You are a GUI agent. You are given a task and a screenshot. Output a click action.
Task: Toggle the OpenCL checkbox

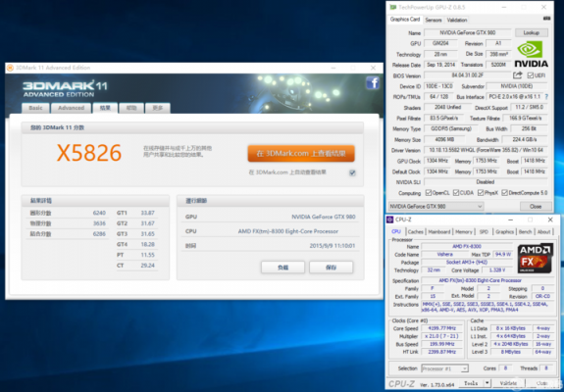click(428, 193)
